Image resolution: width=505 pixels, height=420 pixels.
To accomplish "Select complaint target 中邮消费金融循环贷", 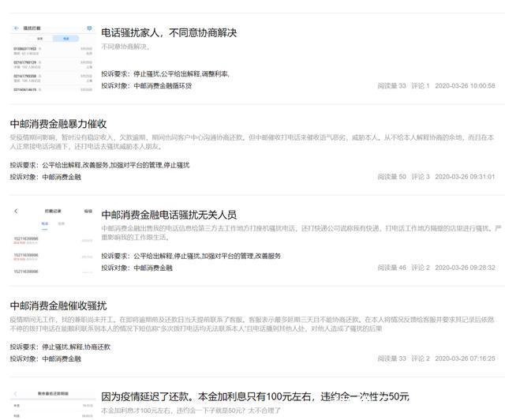I will click(x=163, y=86).
